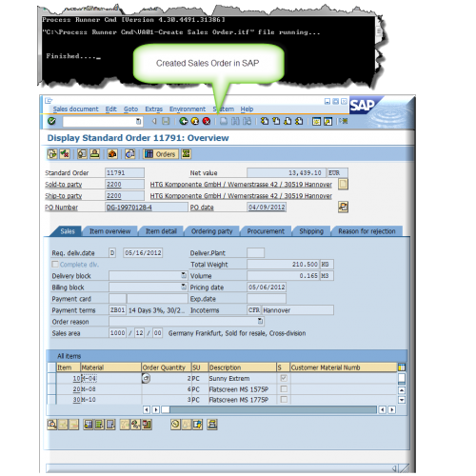
Task: Click the Find Next binoculars icon
Action: tap(247, 121)
